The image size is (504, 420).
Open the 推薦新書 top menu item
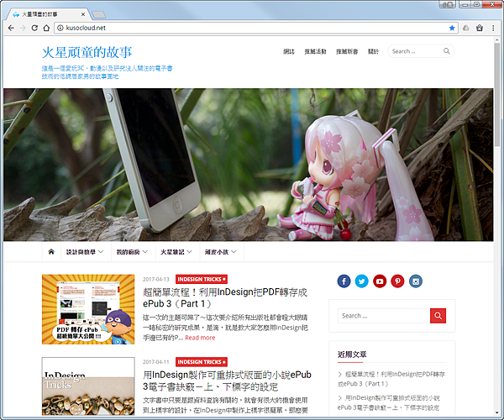347,51
